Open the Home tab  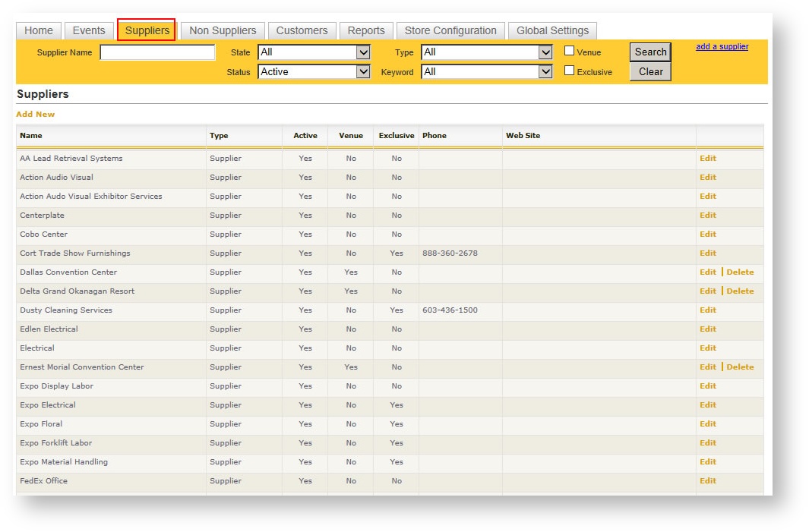39,30
